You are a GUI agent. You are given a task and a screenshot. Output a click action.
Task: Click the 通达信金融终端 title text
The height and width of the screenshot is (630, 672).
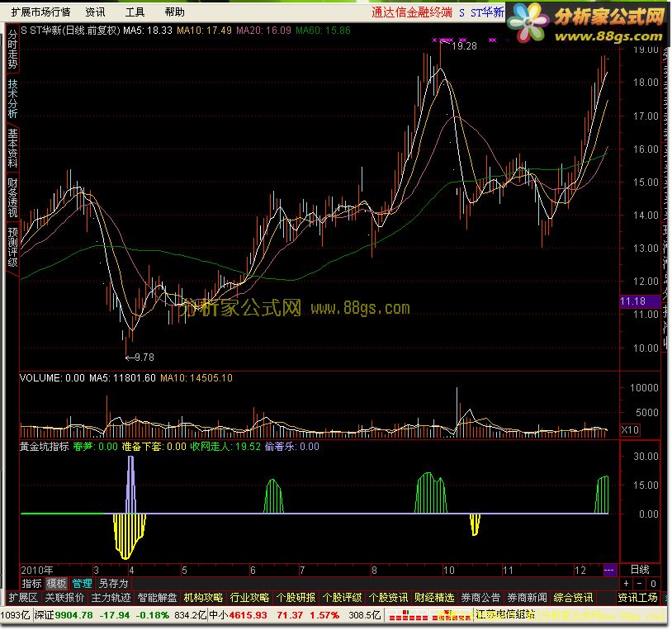[x=412, y=12]
